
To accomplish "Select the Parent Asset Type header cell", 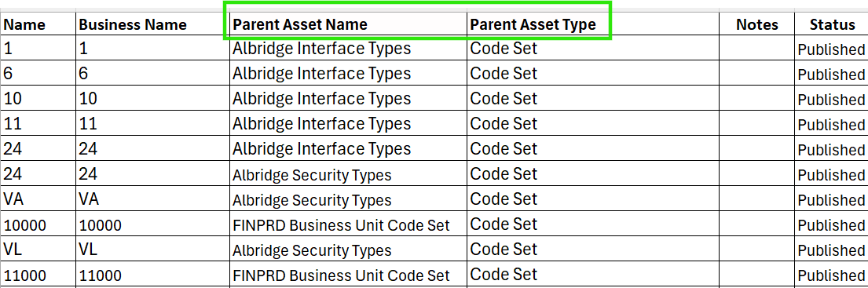I will [592, 24].
